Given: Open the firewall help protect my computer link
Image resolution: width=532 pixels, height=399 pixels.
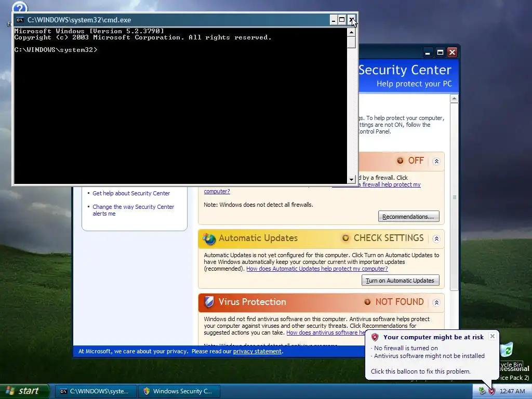Looking at the screenshot, I should [390, 184].
